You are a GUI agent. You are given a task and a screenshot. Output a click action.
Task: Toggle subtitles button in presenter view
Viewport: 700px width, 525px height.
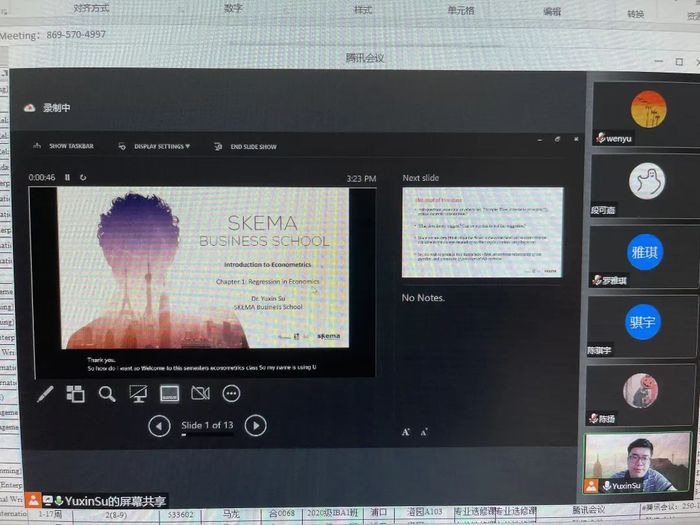tap(170, 394)
